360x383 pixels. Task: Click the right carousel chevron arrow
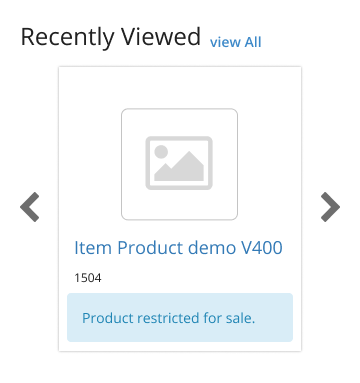[x=330, y=207]
